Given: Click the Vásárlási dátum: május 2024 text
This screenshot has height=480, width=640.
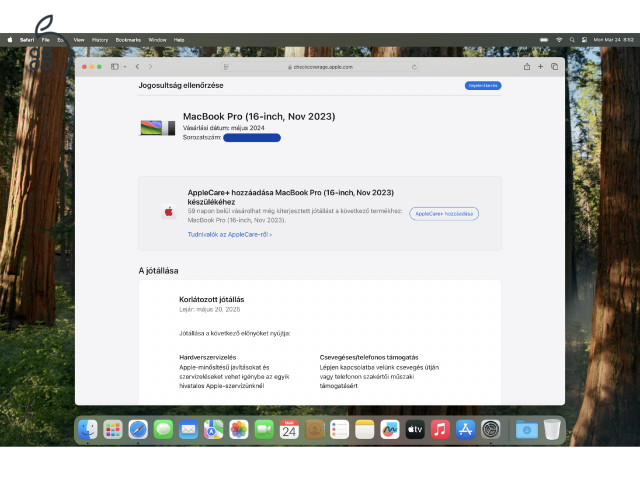Looking at the screenshot, I should click(x=224, y=128).
